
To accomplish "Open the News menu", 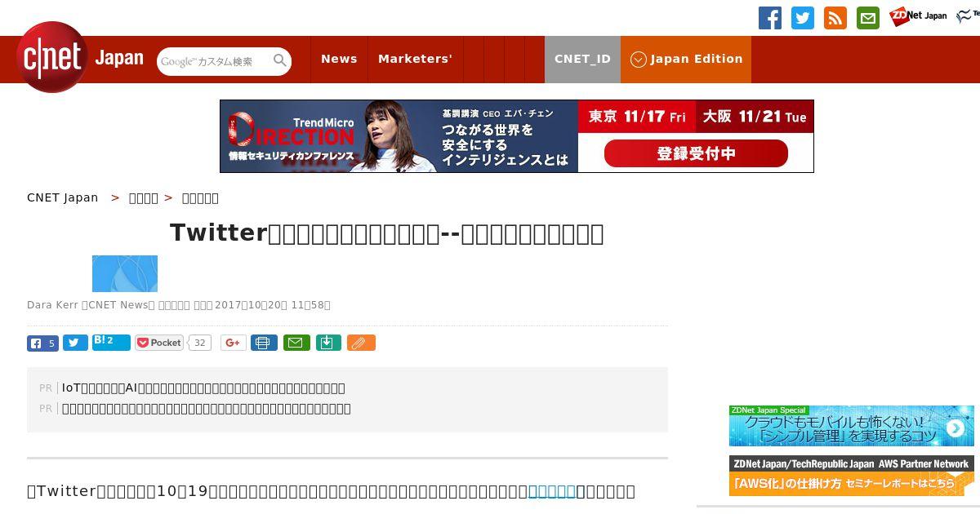I will click(339, 59).
